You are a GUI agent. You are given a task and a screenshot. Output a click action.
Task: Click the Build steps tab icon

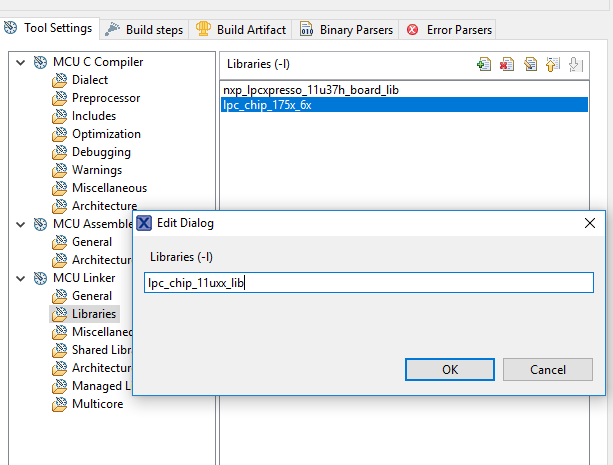(112, 29)
